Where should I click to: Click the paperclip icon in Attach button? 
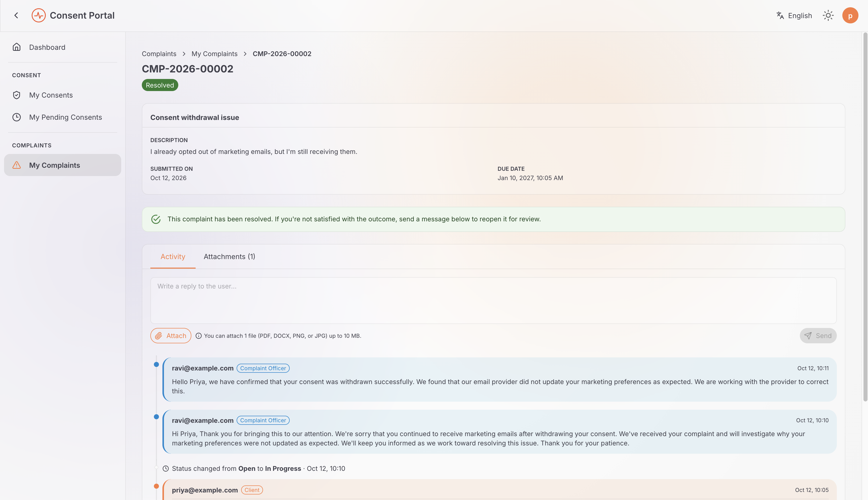159,336
